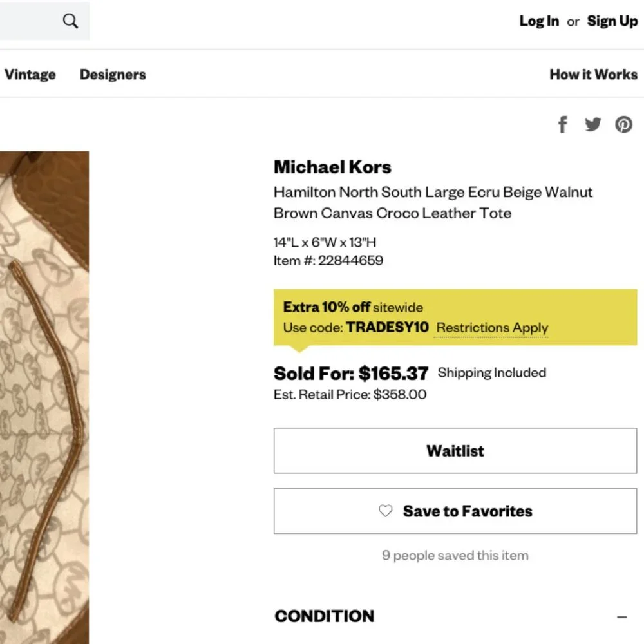Share item on Twitter

(x=593, y=124)
